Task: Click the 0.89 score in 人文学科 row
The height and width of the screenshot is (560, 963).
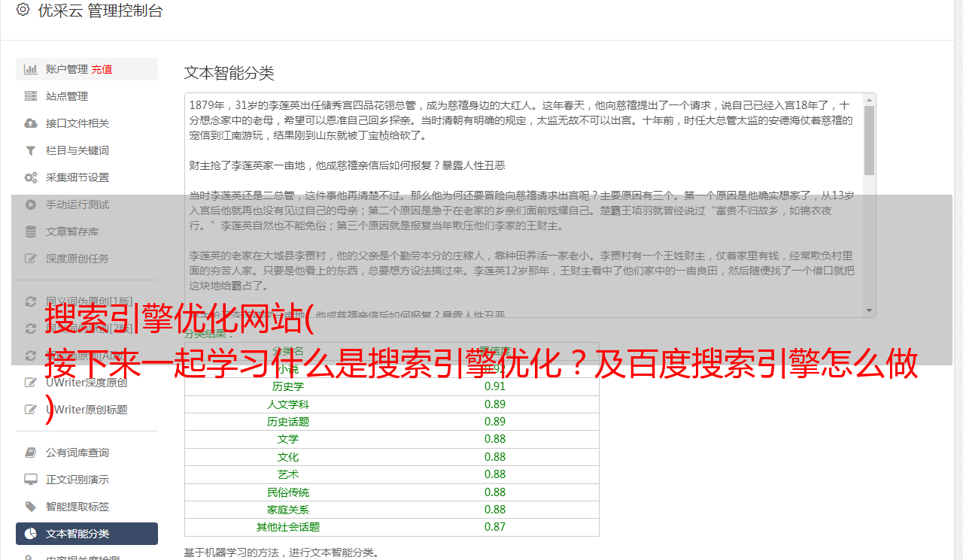Action: [x=495, y=404]
